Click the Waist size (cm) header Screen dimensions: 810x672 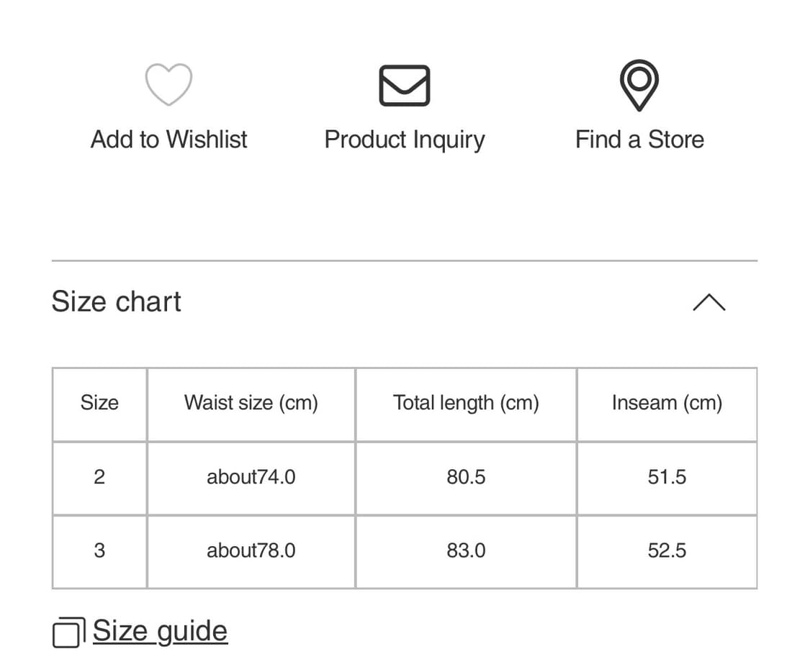[251, 403]
